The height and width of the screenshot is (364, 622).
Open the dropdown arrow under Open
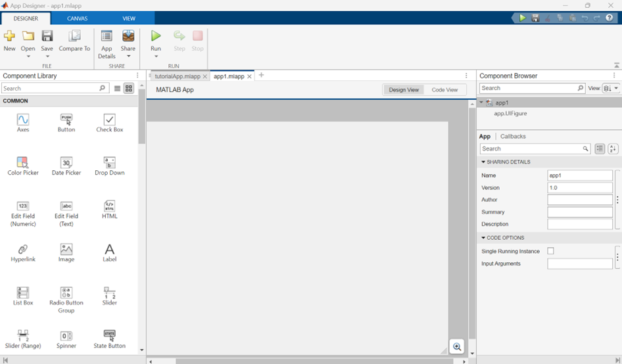pyautogui.click(x=28, y=57)
